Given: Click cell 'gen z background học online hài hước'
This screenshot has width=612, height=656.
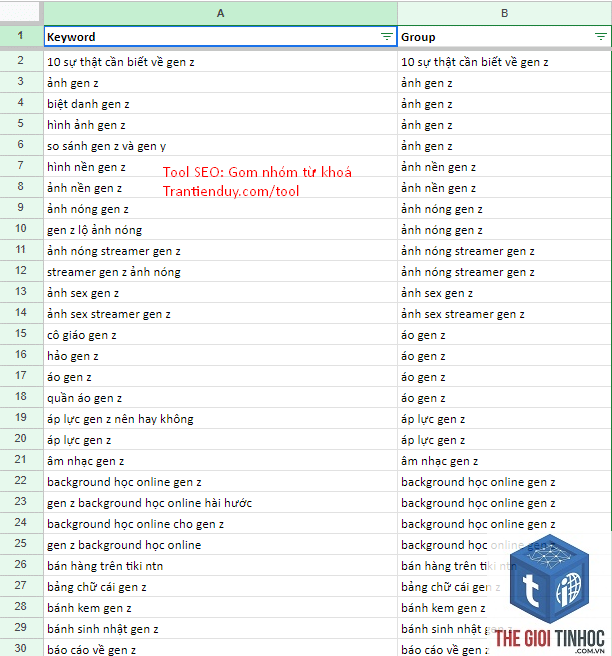Looking at the screenshot, I should 220,502.
